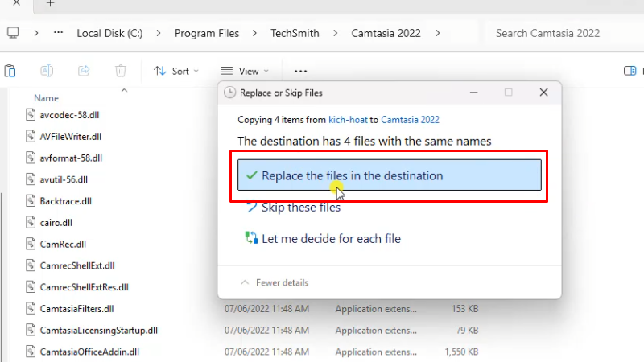Sort by the Name column header
644x362 pixels.
point(46,98)
